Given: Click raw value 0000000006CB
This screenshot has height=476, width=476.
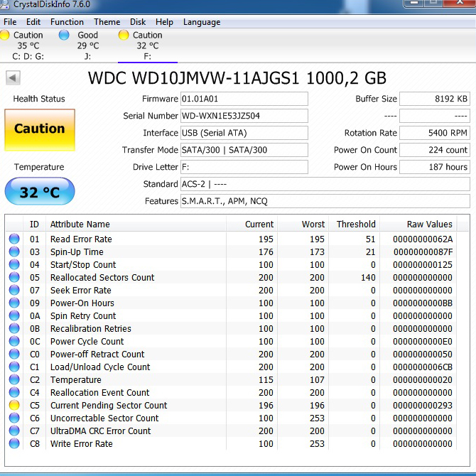Looking at the screenshot, I should [x=423, y=367].
